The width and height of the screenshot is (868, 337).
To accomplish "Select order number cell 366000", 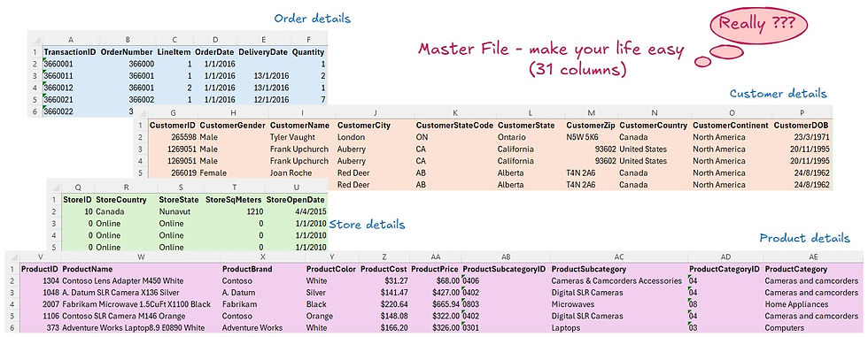I will 127,64.
